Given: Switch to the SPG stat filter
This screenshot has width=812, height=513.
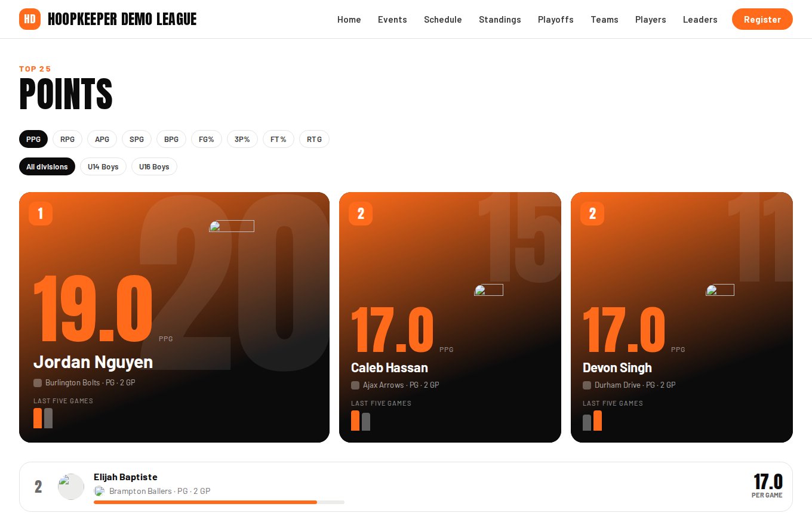Looking at the screenshot, I should (137, 139).
